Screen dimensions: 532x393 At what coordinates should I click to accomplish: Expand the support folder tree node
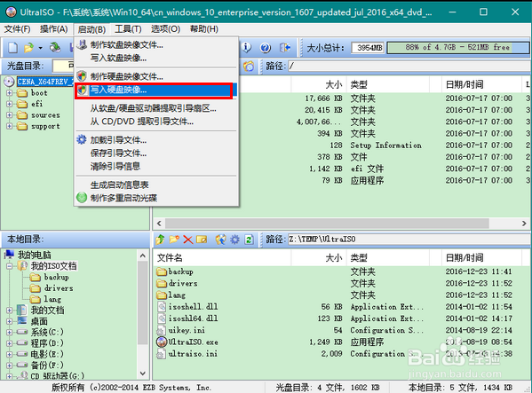(10, 126)
